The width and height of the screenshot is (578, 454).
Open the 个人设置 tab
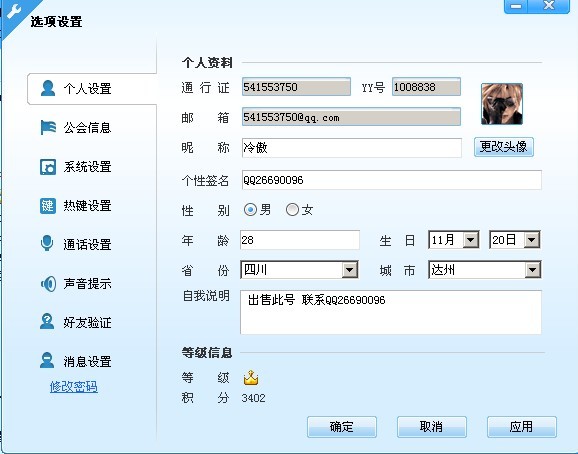[x=92, y=89]
